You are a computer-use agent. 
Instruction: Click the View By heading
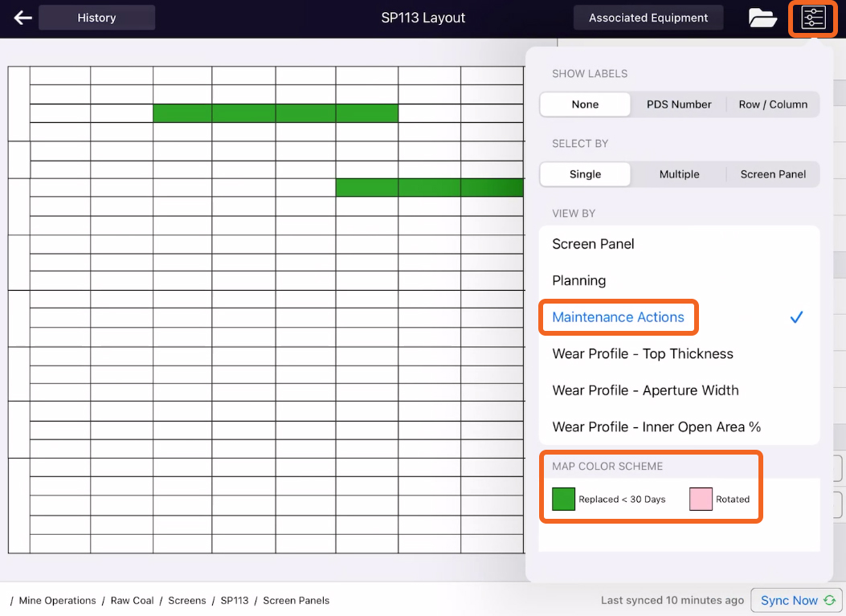coord(573,214)
